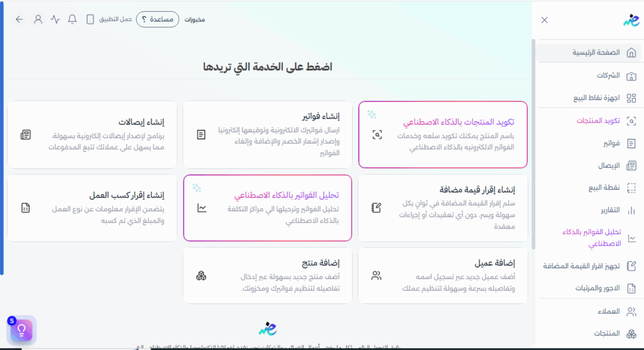644x350 pixels.
Task: Click the customers people icon in sidebar
Action: (631, 312)
